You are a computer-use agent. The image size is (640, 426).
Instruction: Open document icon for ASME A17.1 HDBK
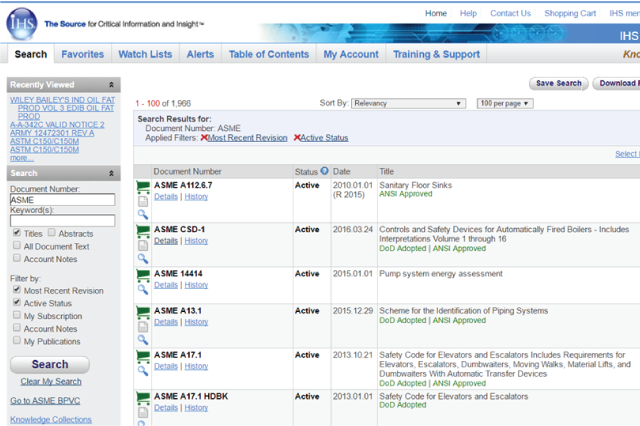pyautogui.click(x=143, y=412)
